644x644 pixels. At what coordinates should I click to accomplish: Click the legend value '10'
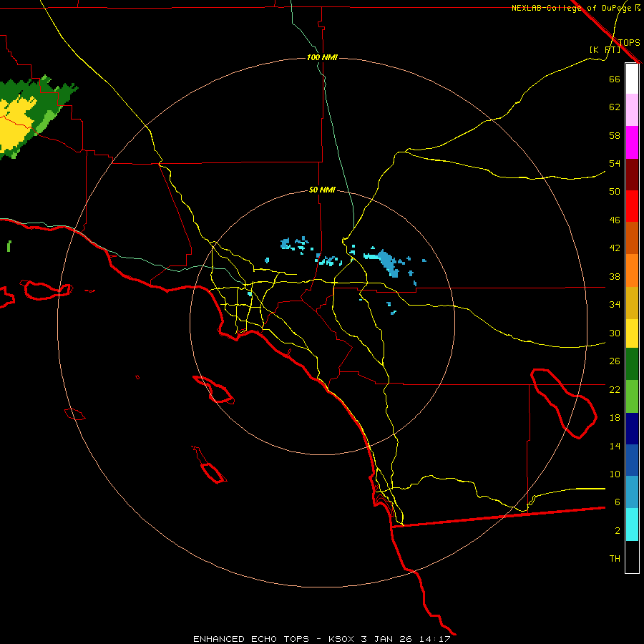click(615, 474)
